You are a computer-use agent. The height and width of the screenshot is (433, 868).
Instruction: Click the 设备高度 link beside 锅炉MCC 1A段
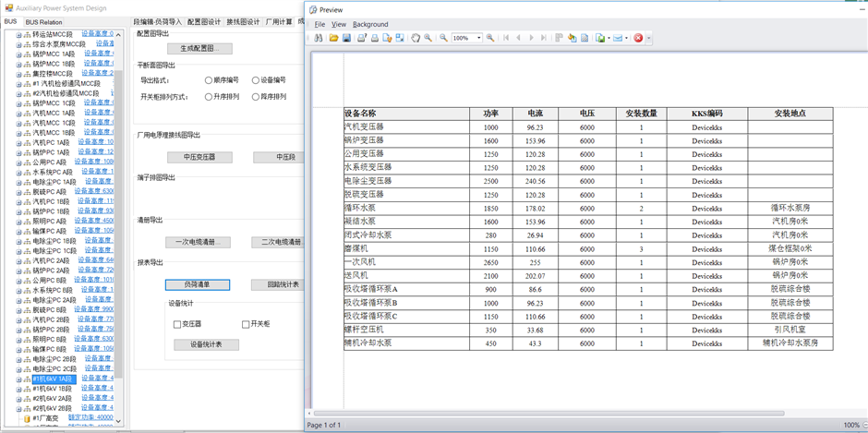pyautogui.click(x=99, y=54)
